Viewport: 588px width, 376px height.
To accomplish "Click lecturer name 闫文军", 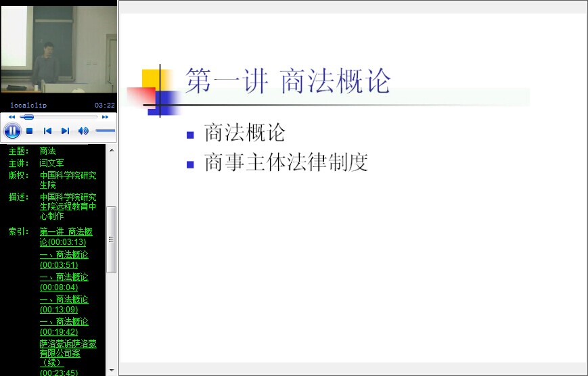I will [x=51, y=163].
